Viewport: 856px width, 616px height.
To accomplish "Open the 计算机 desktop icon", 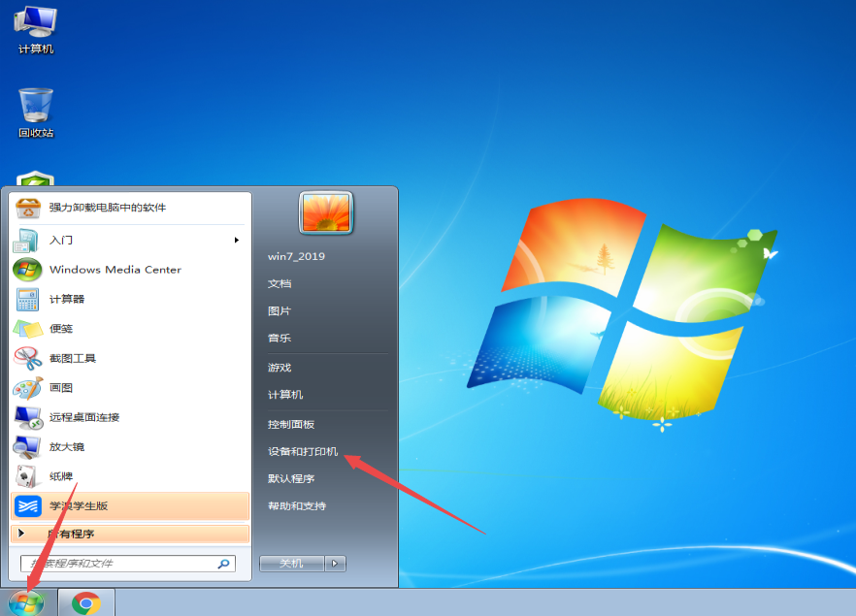I will coord(36,27).
